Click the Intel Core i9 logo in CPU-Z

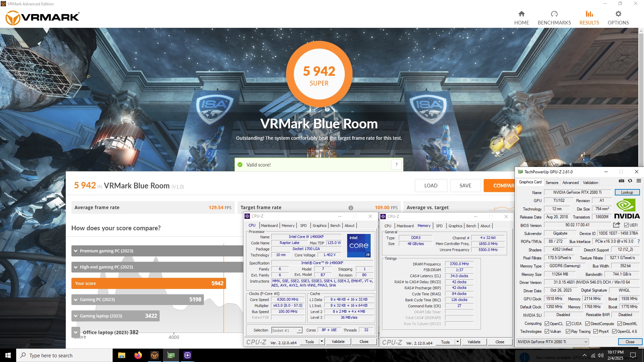click(x=359, y=246)
